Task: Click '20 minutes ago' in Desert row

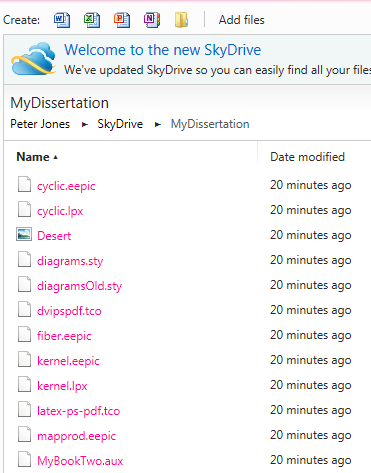Action: point(311,235)
